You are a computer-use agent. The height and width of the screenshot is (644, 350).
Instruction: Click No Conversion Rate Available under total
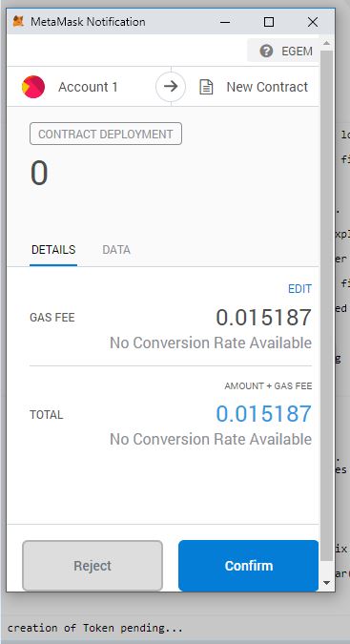click(x=211, y=439)
